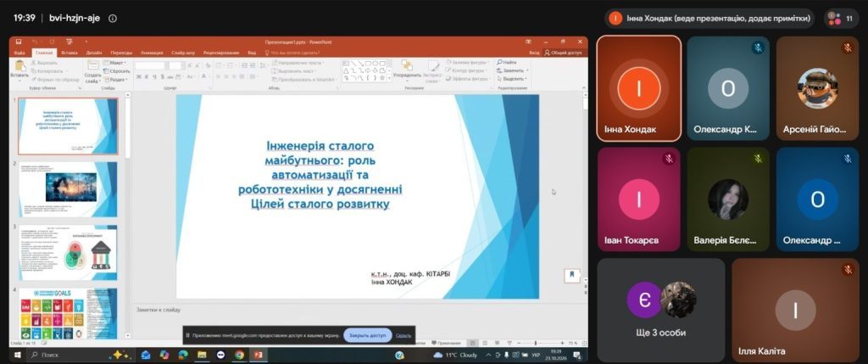868x364 pixels.
Task: Open File Explorer from the taskbar
Action: 202,355
